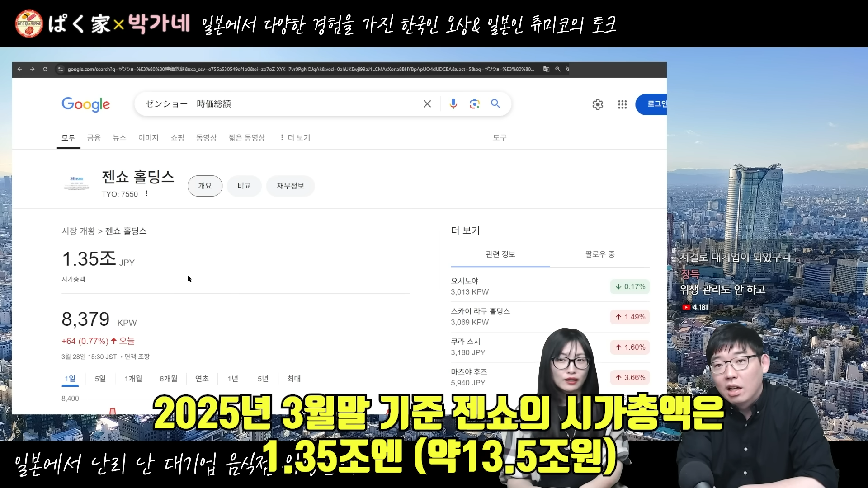The height and width of the screenshot is (488, 868).
Task: Select the 비교 chip
Action: coord(244,186)
